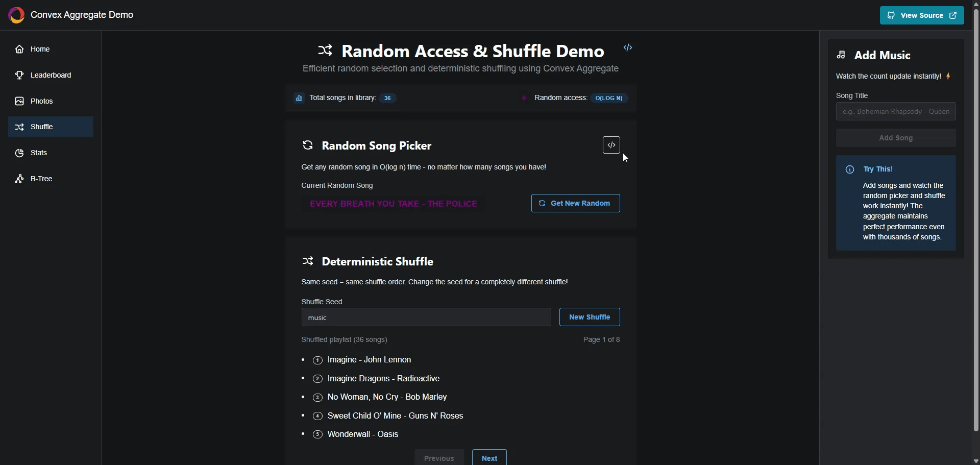Navigate to Stats page
980x465 pixels.
coord(39,153)
